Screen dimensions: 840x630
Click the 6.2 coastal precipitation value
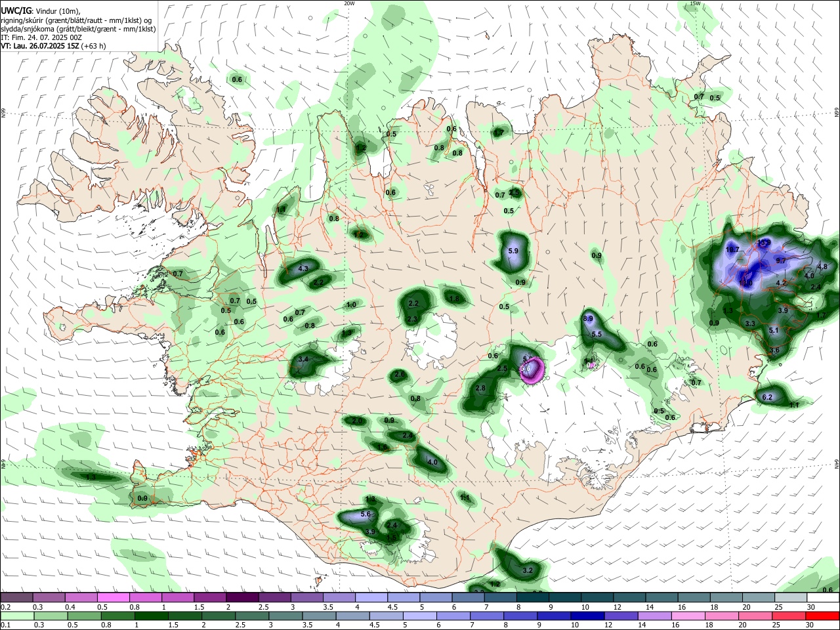point(767,397)
